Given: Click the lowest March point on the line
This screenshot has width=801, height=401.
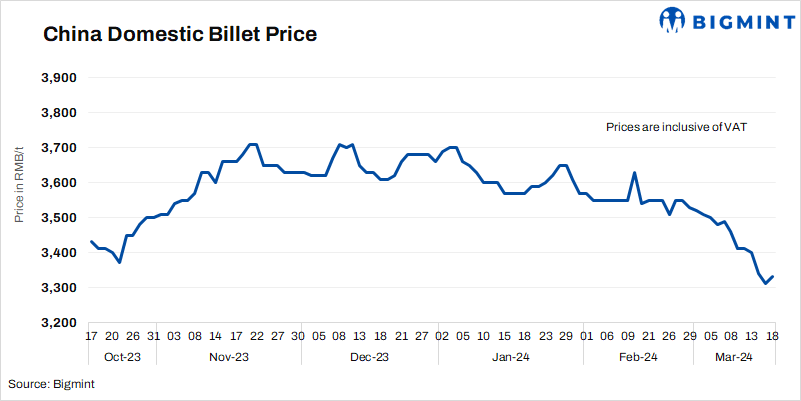Looking at the screenshot, I should pos(766,284).
